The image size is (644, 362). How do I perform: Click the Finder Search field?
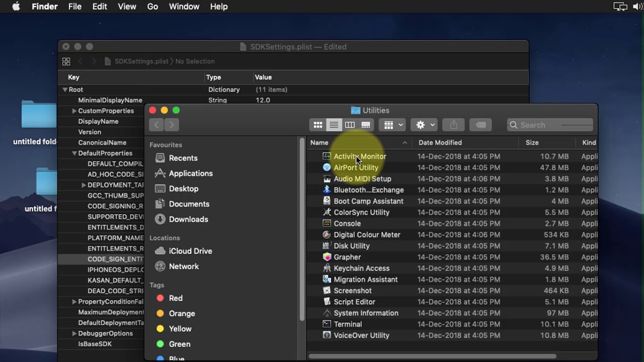(x=550, y=125)
